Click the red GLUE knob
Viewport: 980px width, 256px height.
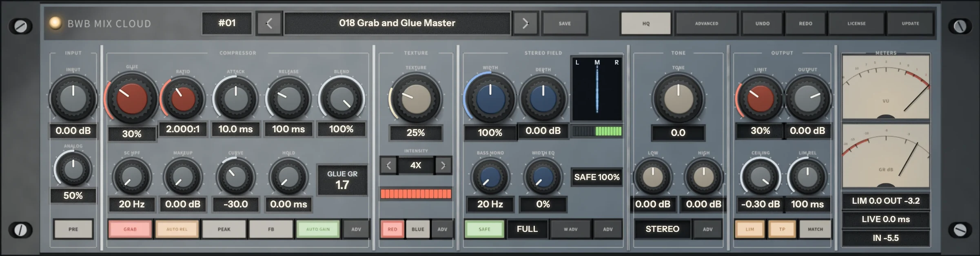[132, 98]
